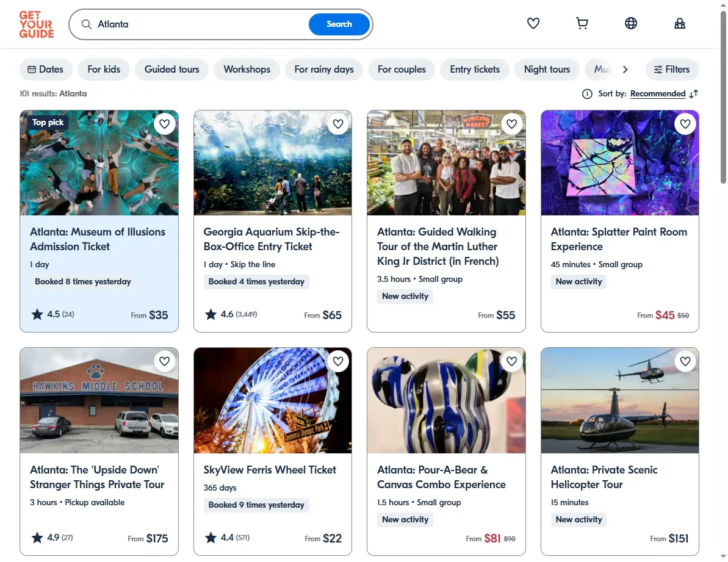Select the Entry tickets filter chip

475,69
